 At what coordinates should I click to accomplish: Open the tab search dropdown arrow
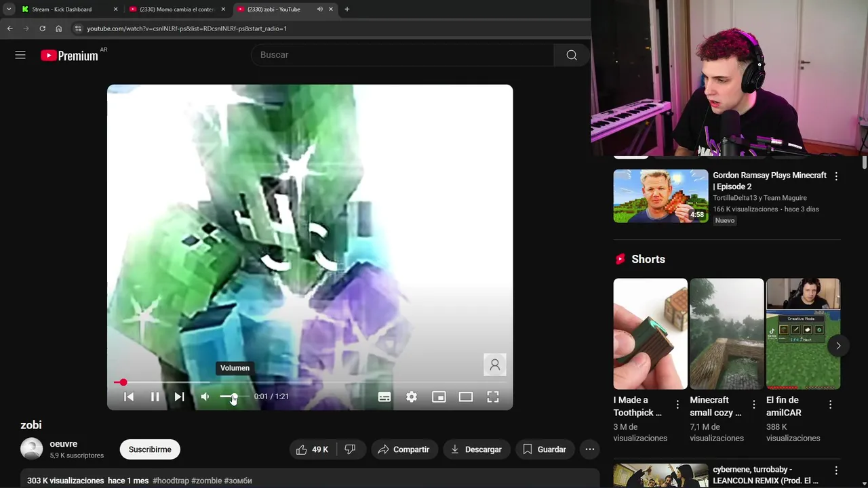coord(9,9)
